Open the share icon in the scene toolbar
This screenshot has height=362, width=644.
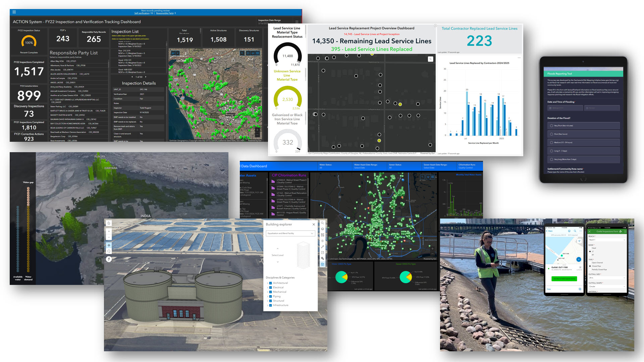click(323, 252)
